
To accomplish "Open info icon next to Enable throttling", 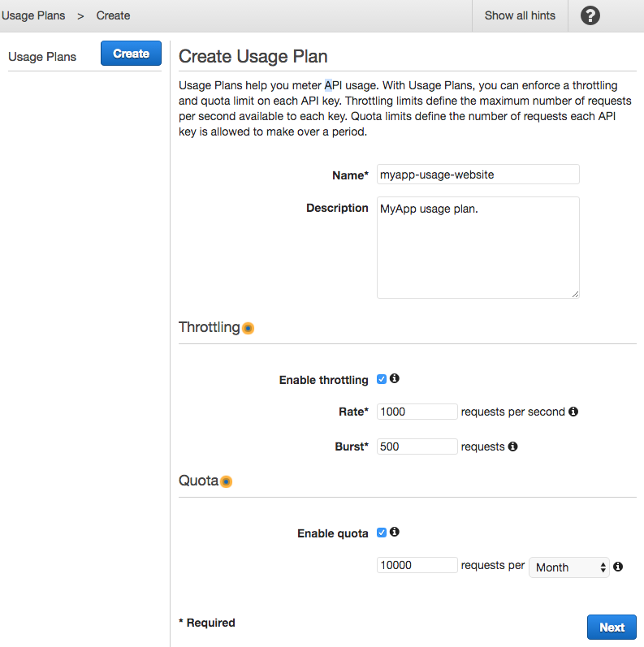I will tap(394, 378).
